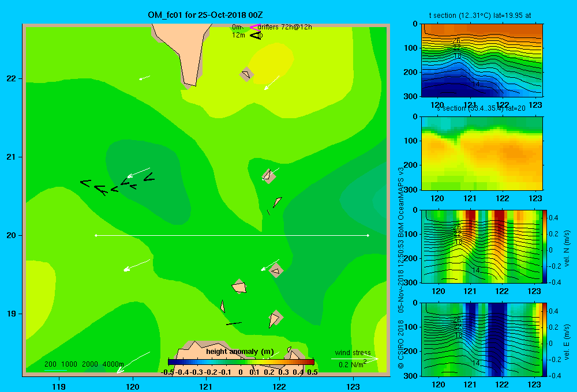Click the latitude 20 axis label
Screen dimensions: 577x392
point(12,235)
